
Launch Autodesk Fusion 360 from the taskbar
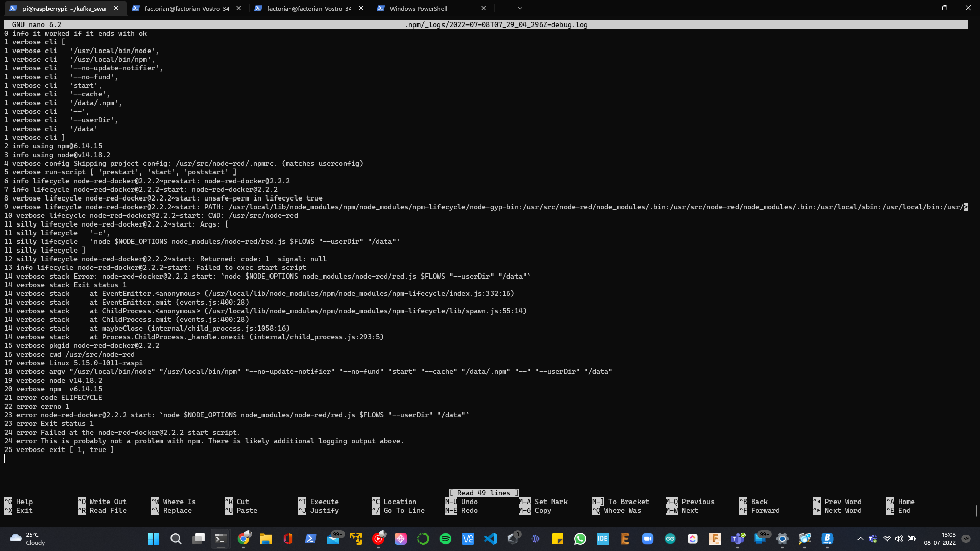(x=716, y=539)
